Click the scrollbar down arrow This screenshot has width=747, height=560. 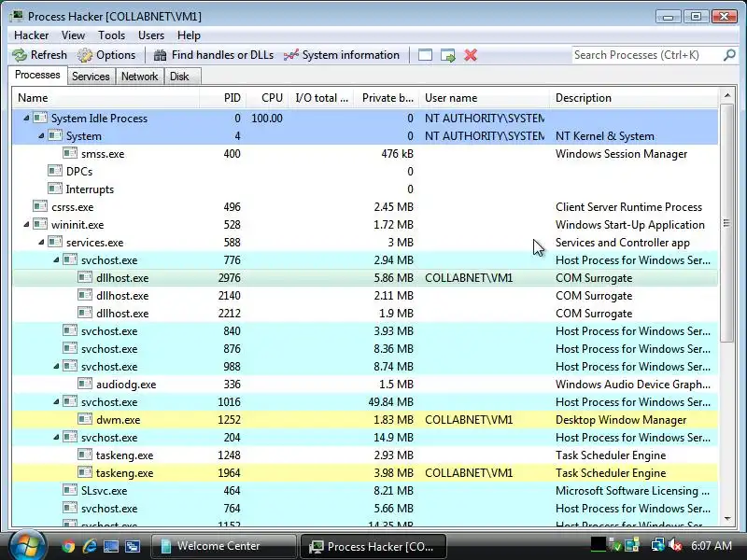[x=727, y=519]
